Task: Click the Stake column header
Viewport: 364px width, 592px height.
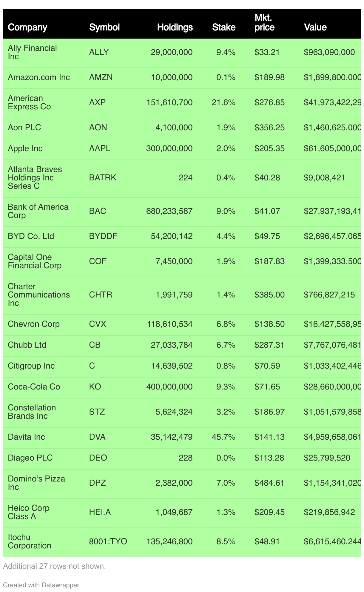Action: [x=224, y=27]
